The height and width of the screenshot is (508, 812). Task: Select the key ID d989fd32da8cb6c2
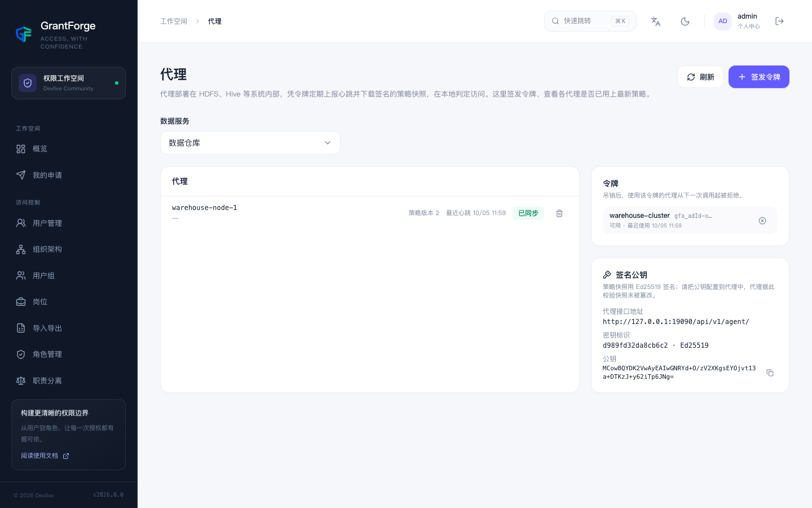[636, 345]
